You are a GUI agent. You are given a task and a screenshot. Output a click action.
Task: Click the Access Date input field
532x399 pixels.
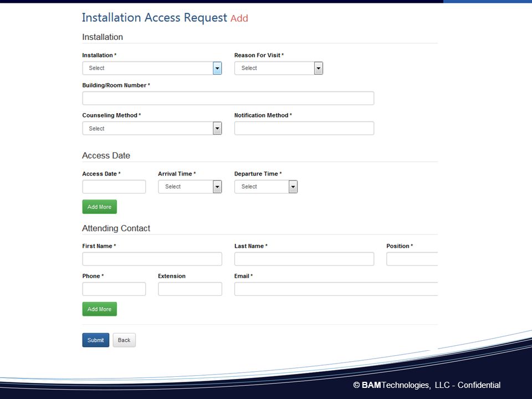[x=114, y=187]
